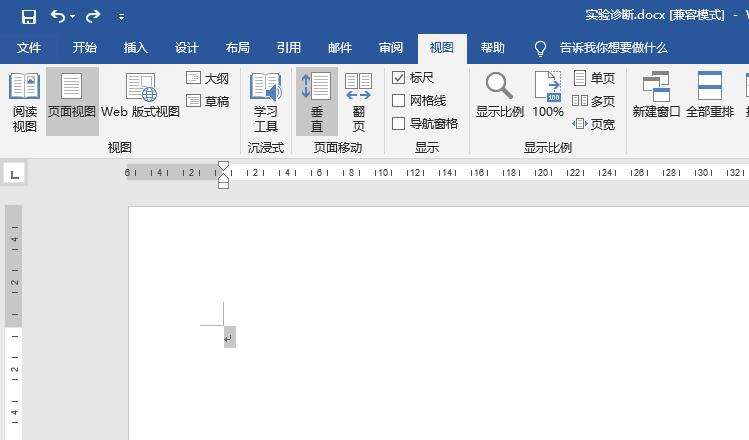Uncheck the 标尺 ruler checkbox

point(398,77)
